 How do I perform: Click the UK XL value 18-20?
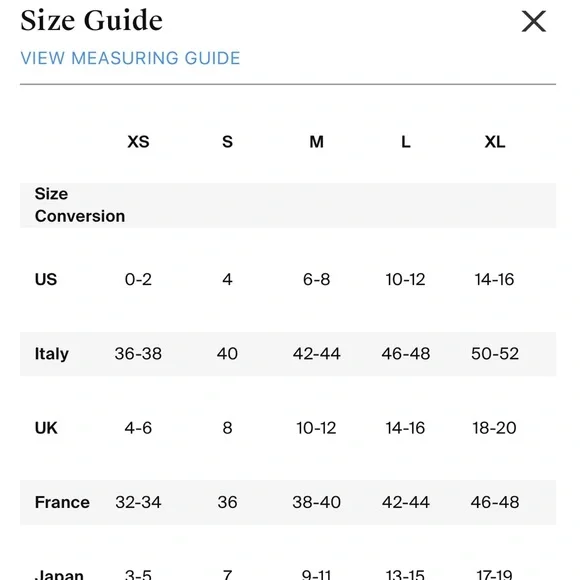tap(495, 428)
